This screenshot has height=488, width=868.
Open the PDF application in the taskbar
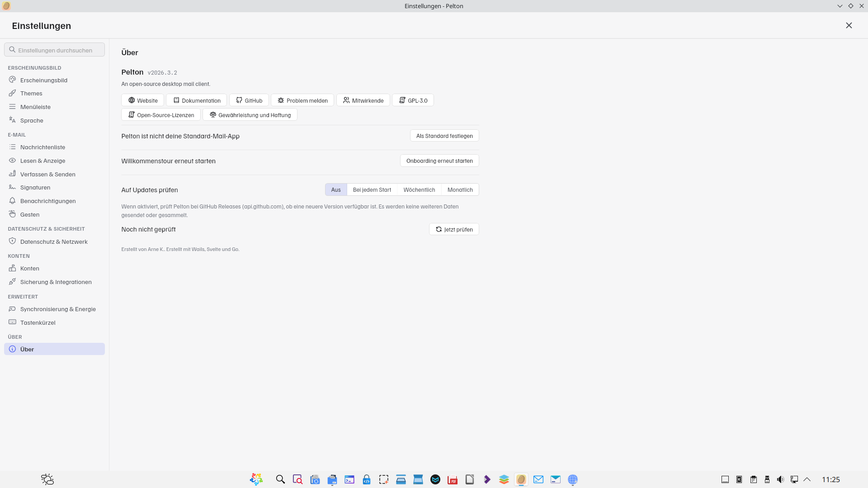point(453,479)
